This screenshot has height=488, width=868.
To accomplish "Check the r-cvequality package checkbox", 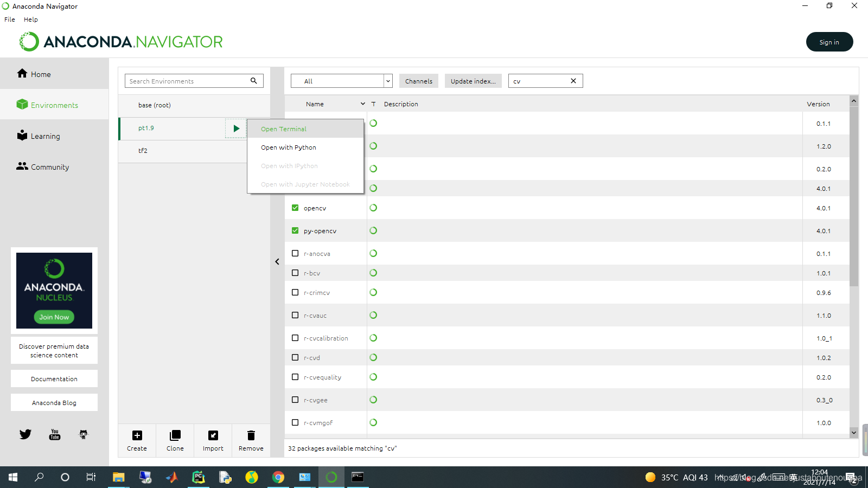I will (x=295, y=377).
